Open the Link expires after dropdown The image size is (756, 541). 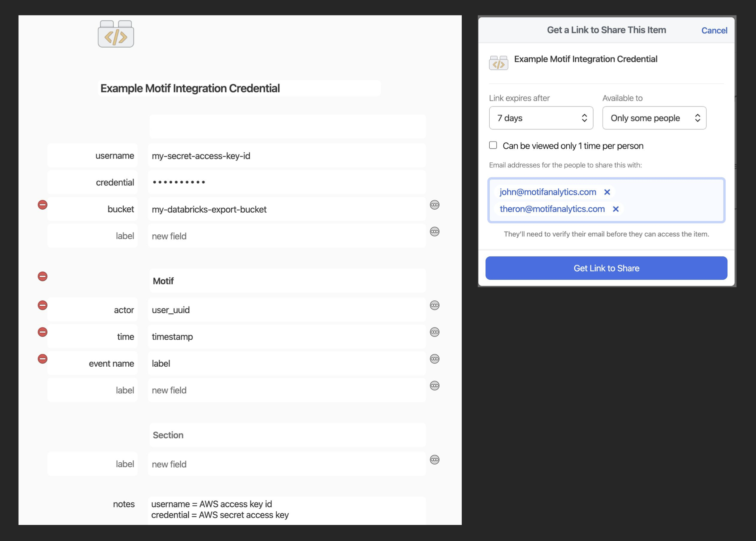(x=541, y=118)
